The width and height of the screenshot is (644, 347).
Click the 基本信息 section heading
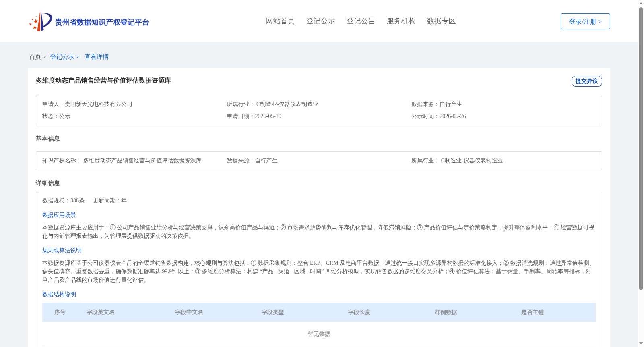[47, 139]
